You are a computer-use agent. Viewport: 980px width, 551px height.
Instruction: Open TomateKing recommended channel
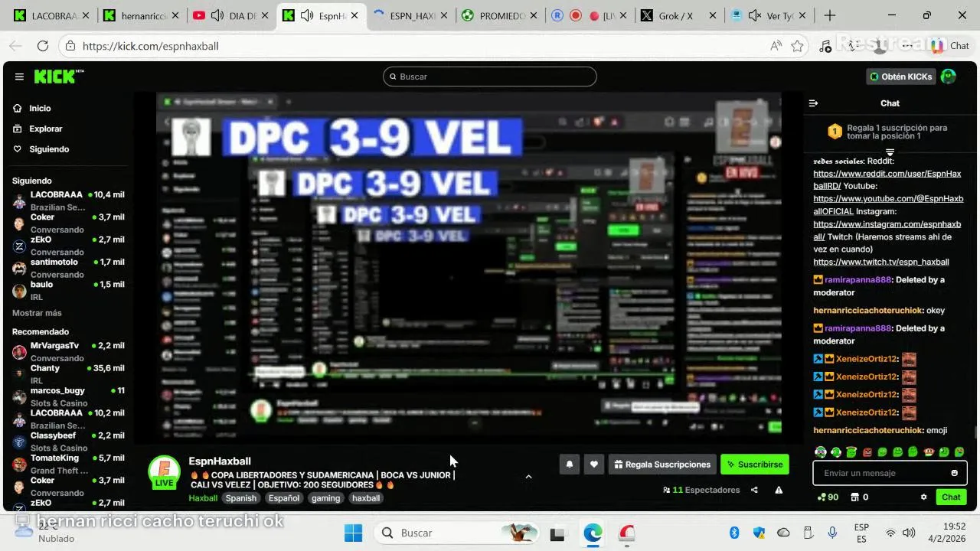(69, 464)
